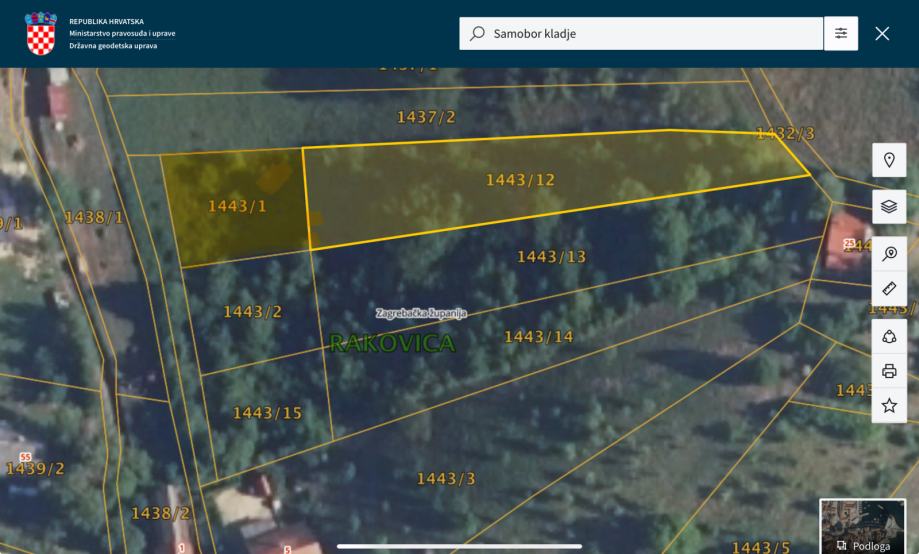
Task: Activate the ruler measurement tool
Action: click(889, 288)
